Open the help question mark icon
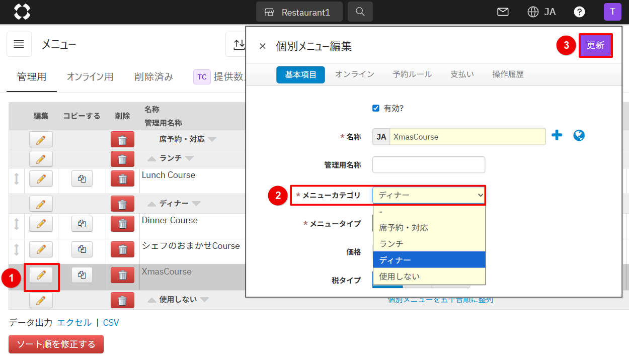629x364 pixels. 579,12
